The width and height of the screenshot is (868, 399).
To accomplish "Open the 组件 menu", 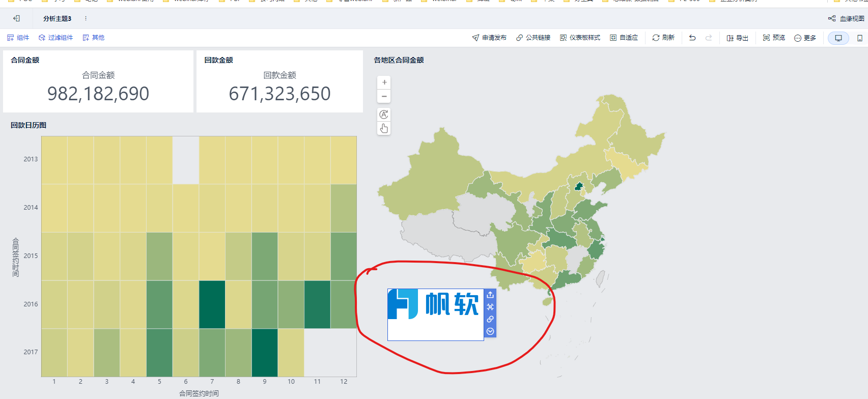I will pos(18,38).
